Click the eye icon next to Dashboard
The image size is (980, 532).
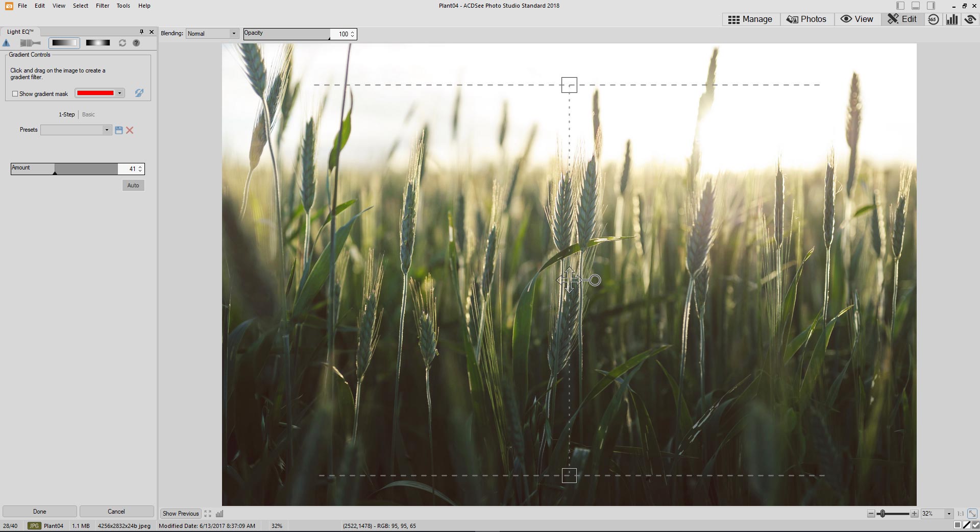click(970, 19)
